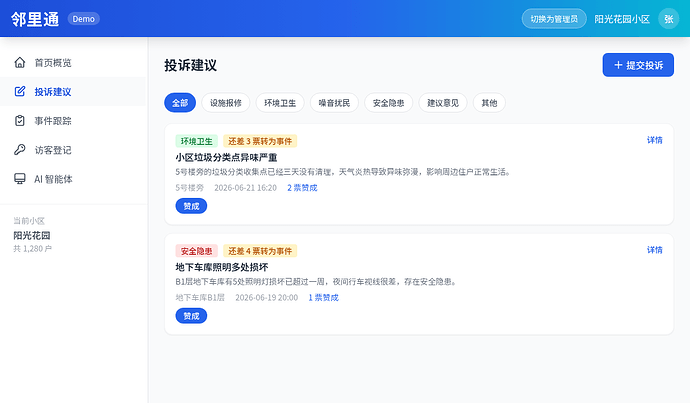Open 详情 for 地下车库照明多处损坏
The image size is (690, 403).
tap(654, 250)
